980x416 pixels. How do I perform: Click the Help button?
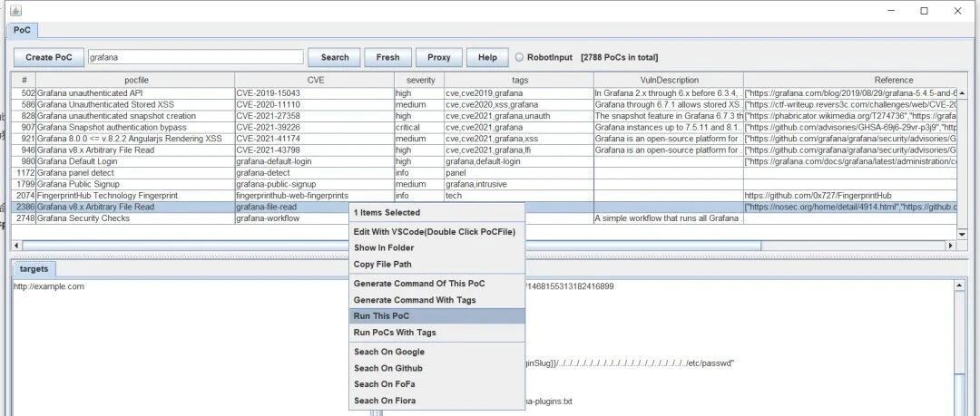click(487, 57)
